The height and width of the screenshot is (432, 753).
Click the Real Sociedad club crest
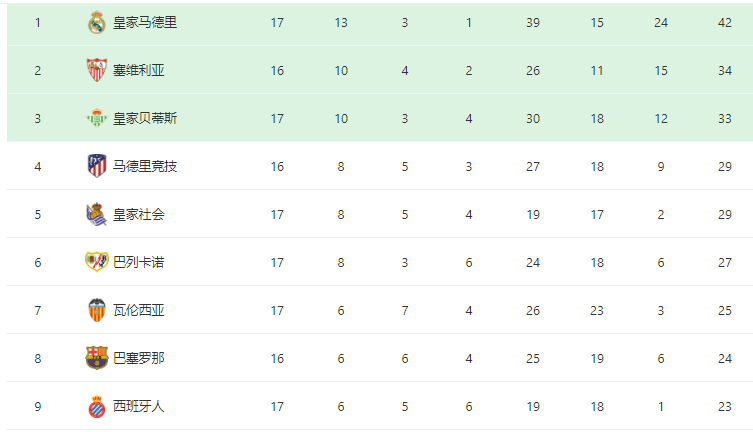97,214
